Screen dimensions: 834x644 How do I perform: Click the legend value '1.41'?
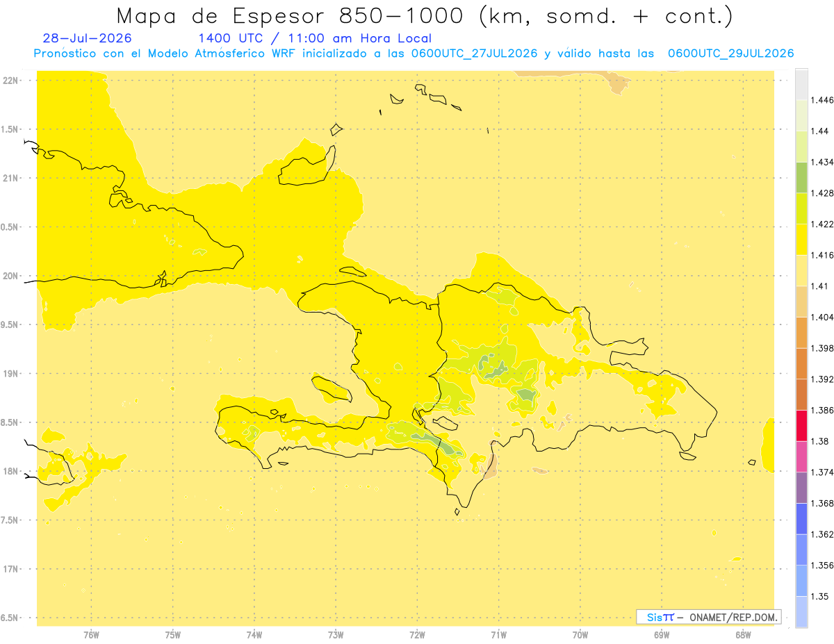point(820,286)
